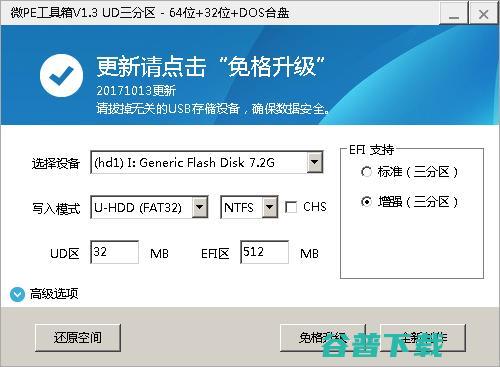Click the 更新请点击“免格升级” heading
The height and width of the screenshot is (367, 500).
coord(211,66)
